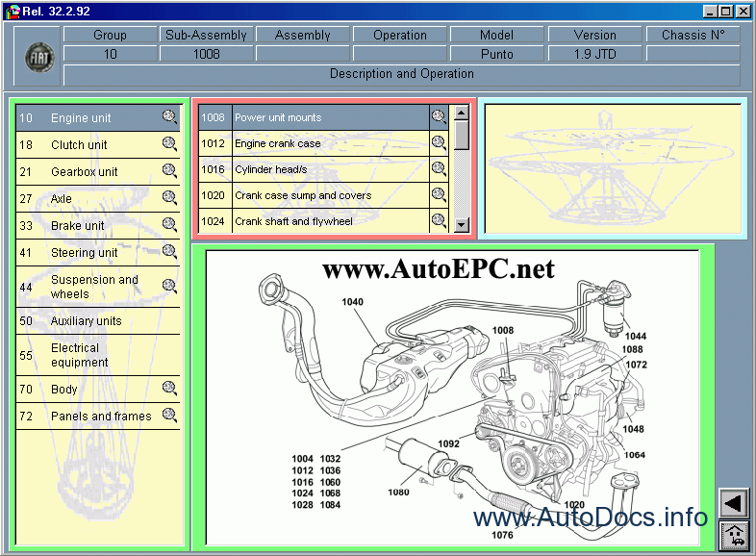
Task: Click the helicopter sketch preview panel
Action: 613,168
